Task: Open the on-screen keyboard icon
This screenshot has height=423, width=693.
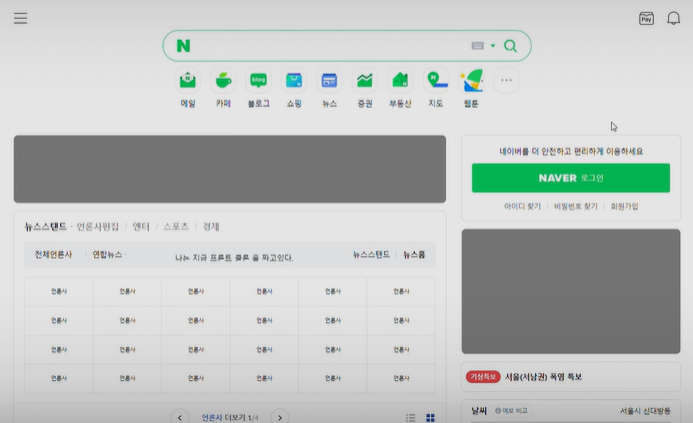Action: (477, 46)
